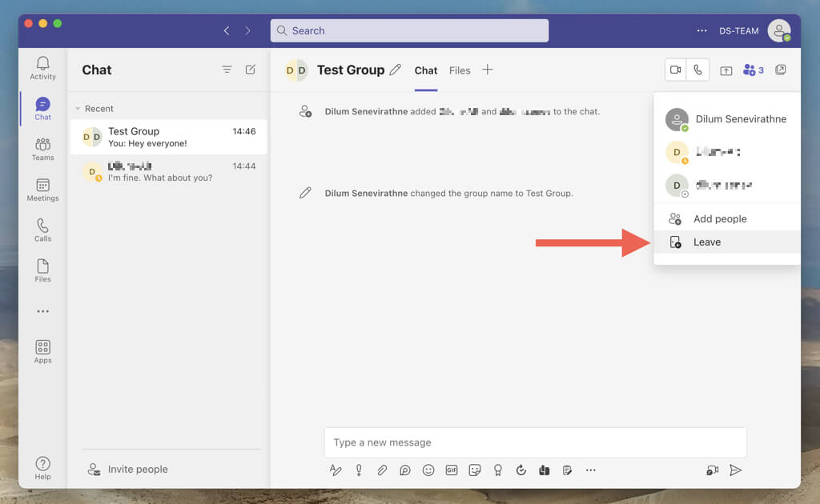Edit the Test Group name pencil
Viewport: 820px width, 504px height.
tap(396, 70)
